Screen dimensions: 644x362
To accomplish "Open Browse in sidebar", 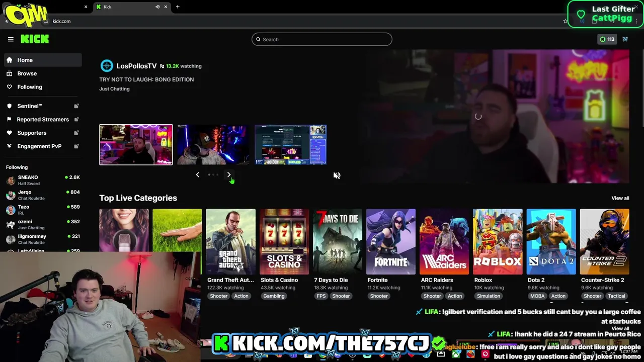I will (x=43, y=73).
